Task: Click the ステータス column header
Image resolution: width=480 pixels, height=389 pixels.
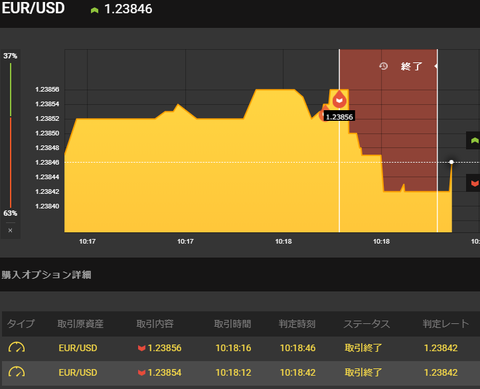Action: pyautogui.click(x=367, y=324)
